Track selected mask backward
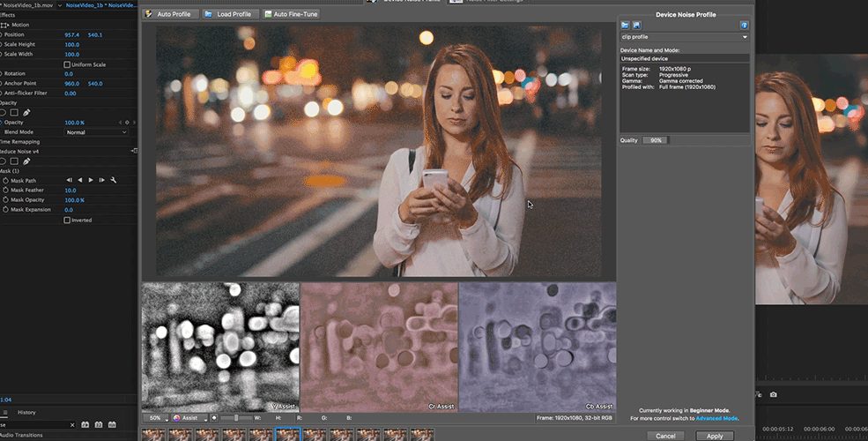This screenshot has height=441, width=868. click(x=80, y=180)
